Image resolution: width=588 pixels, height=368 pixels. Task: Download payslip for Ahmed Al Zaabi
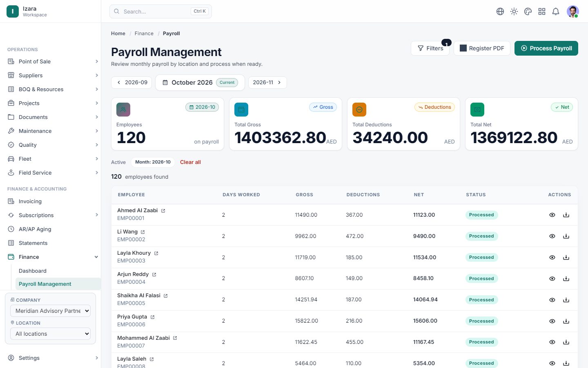click(x=566, y=215)
